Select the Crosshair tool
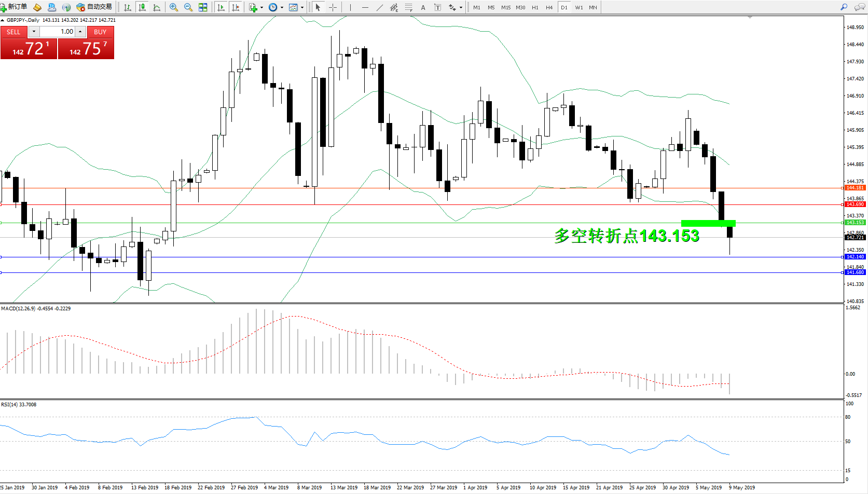 pos(333,7)
